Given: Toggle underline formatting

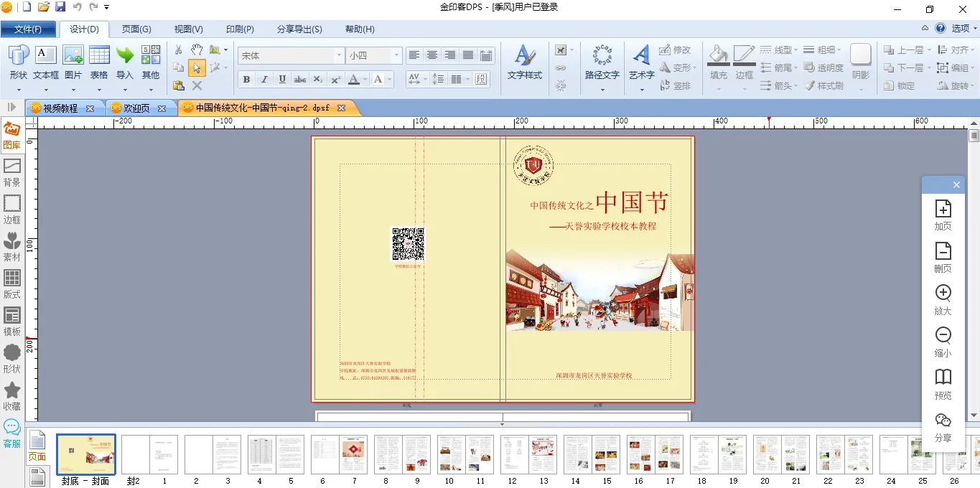Looking at the screenshot, I should [x=282, y=80].
